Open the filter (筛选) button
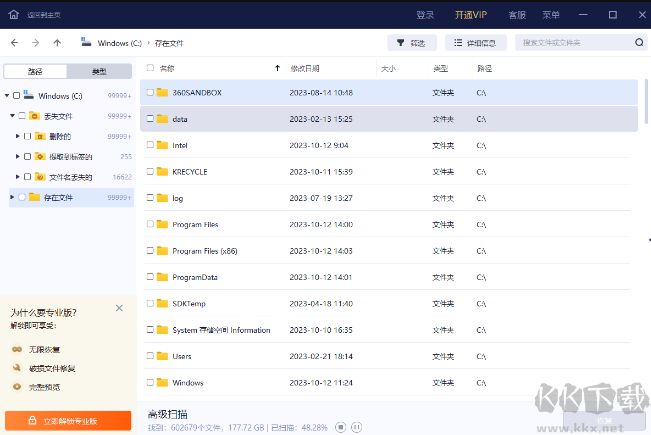This screenshot has width=651, height=435. (x=412, y=43)
